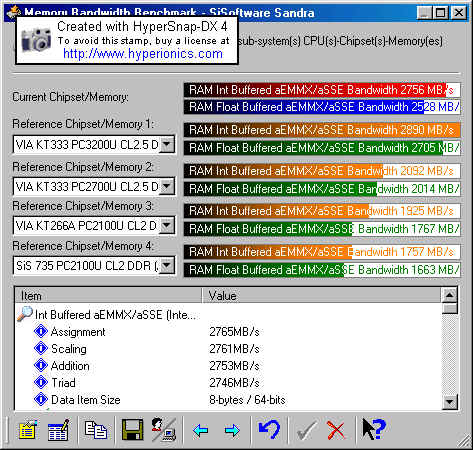Click the 2765MB/s value
This screenshot has width=473, height=450.
click(x=234, y=332)
